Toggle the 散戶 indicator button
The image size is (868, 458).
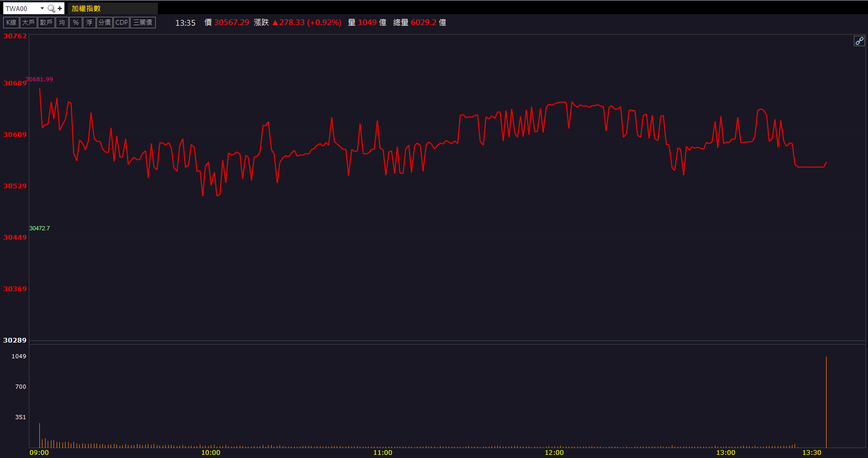click(46, 23)
